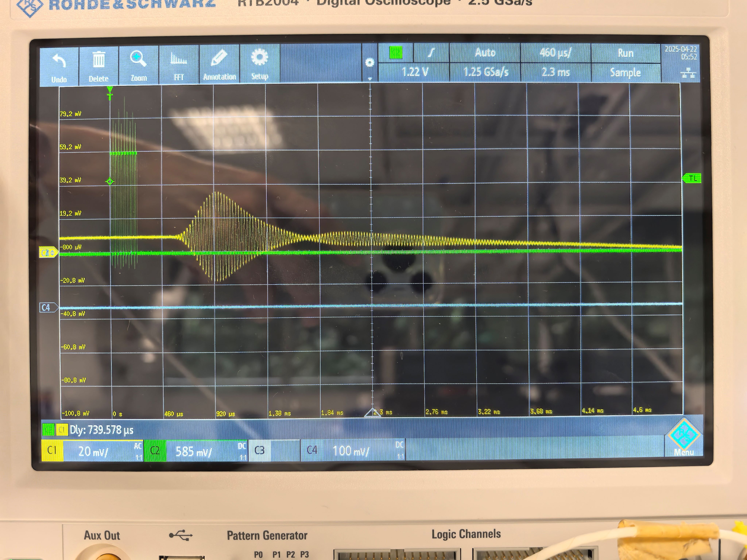Click the rising-edge trigger slope icon
Viewport: 747px width, 560px height.
click(431, 53)
